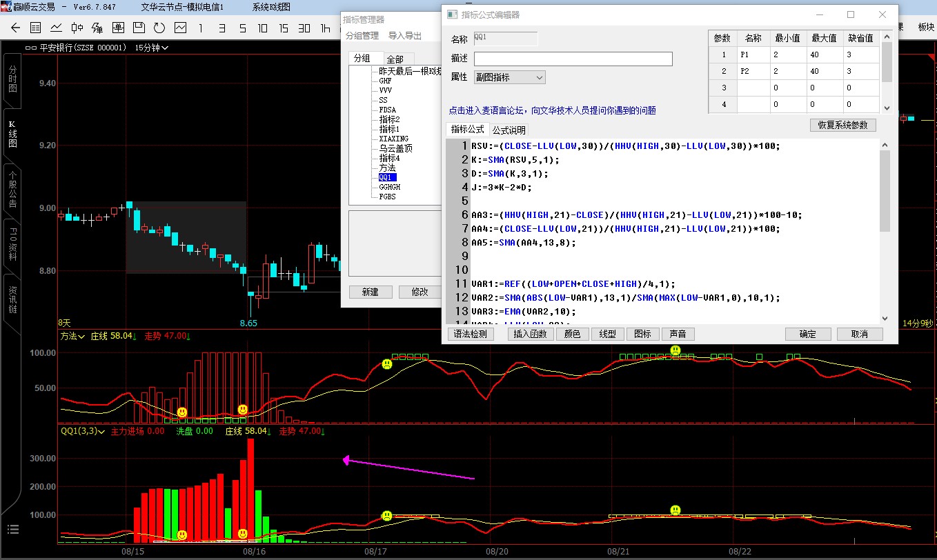Click the back arrow in the toolbar

click(15, 28)
